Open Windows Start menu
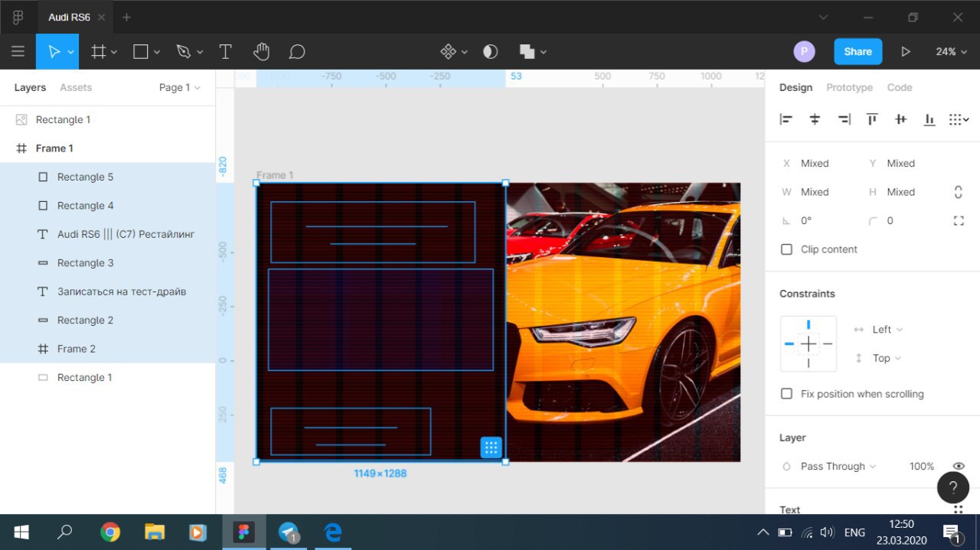The image size is (980, 550). pos(21,532)
